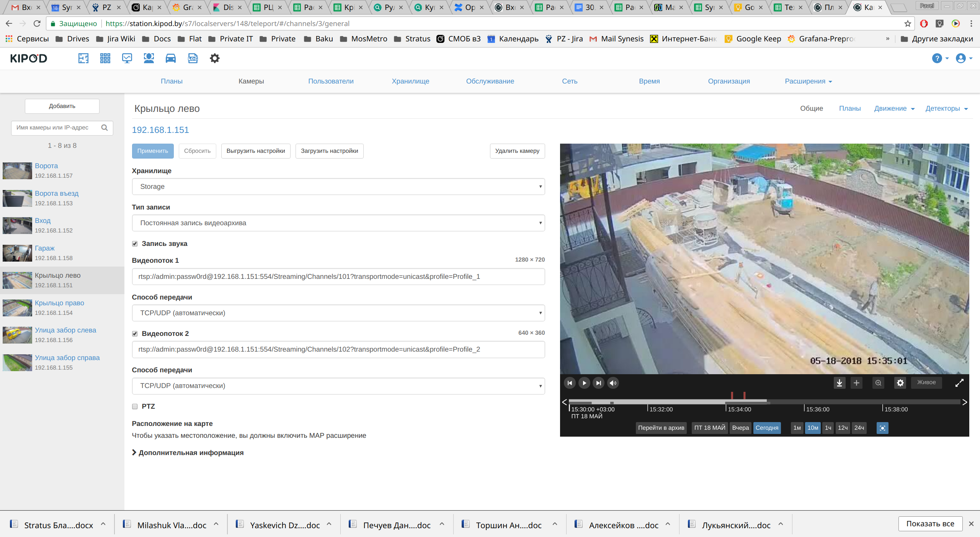This screenshot has width=980, height=537.
Task: Expand the player to fullscreen
Action: [959, 383]
